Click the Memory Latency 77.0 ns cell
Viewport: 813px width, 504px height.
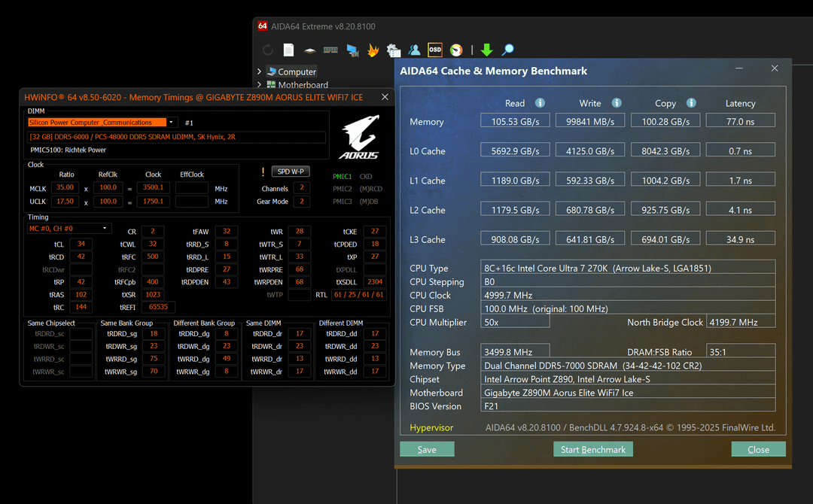tap(741, 121)
